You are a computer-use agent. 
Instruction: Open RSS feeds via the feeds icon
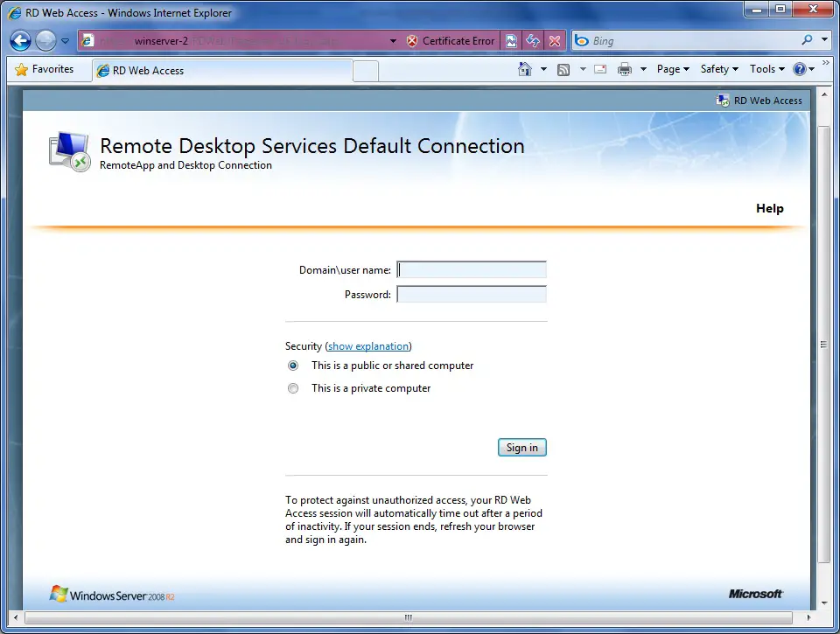tap(563, 68)
